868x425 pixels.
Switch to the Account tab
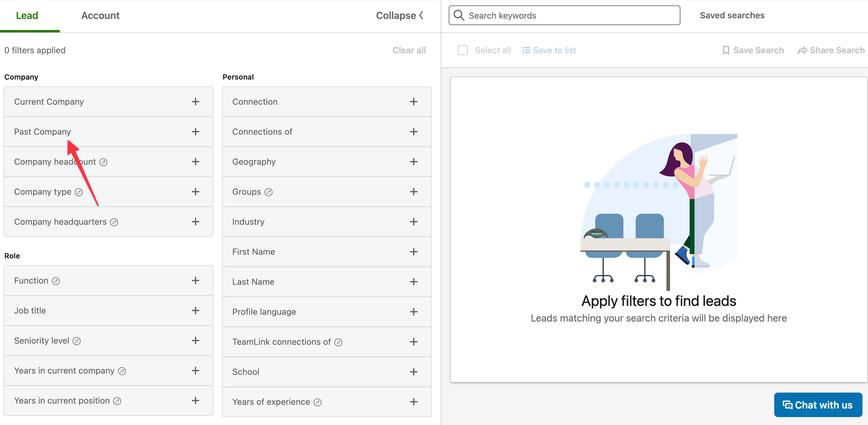pyautogui.click(x=100, y=16)
